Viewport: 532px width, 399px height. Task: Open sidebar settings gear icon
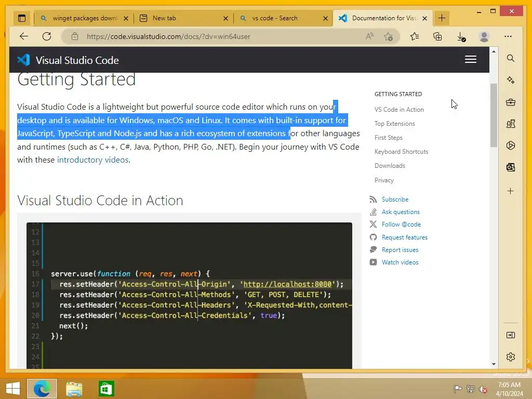[x=511, y=357]
